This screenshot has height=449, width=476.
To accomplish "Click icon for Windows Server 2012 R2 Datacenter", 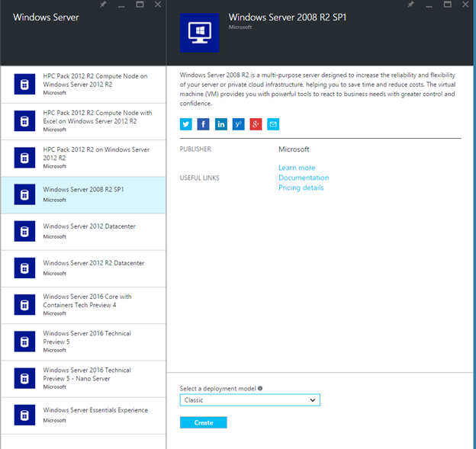I will [24, 268].
